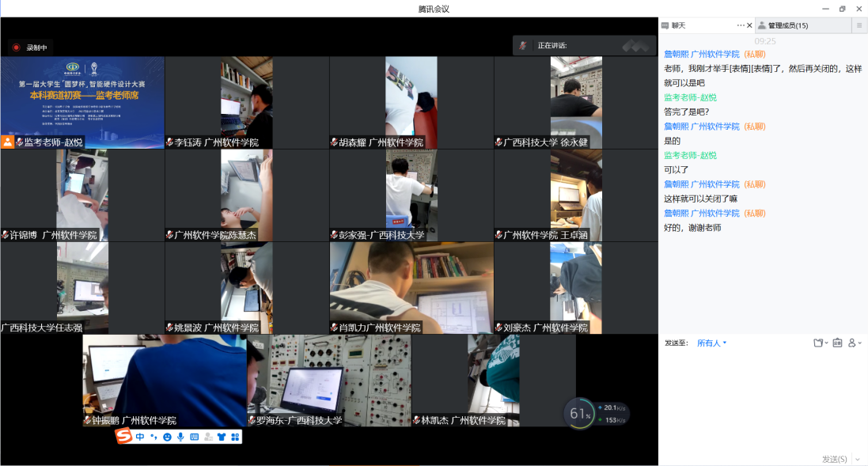868x466 pixels.
Task: Click the chat bubble icon in 聊天 tab
Action: (x=665, y=25)
